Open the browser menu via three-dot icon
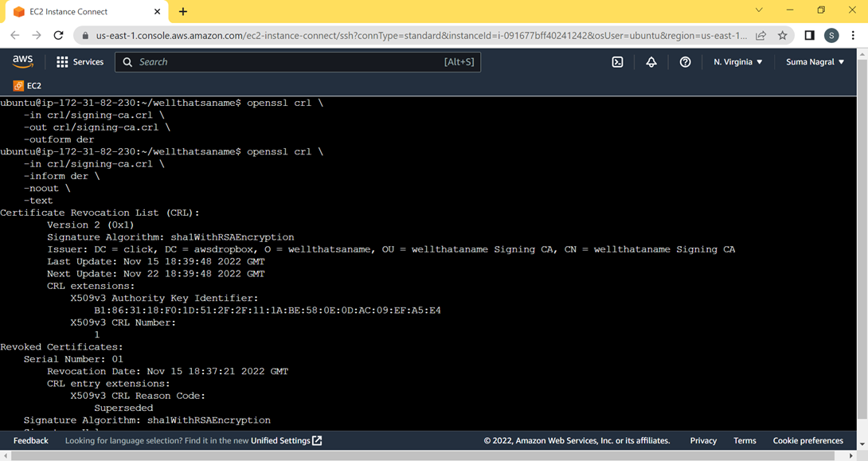The height and width of the screenshot is (461, 868). 852,36
